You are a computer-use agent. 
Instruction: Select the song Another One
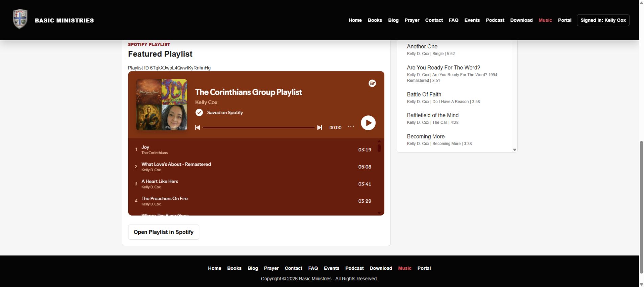pos(422,46)
